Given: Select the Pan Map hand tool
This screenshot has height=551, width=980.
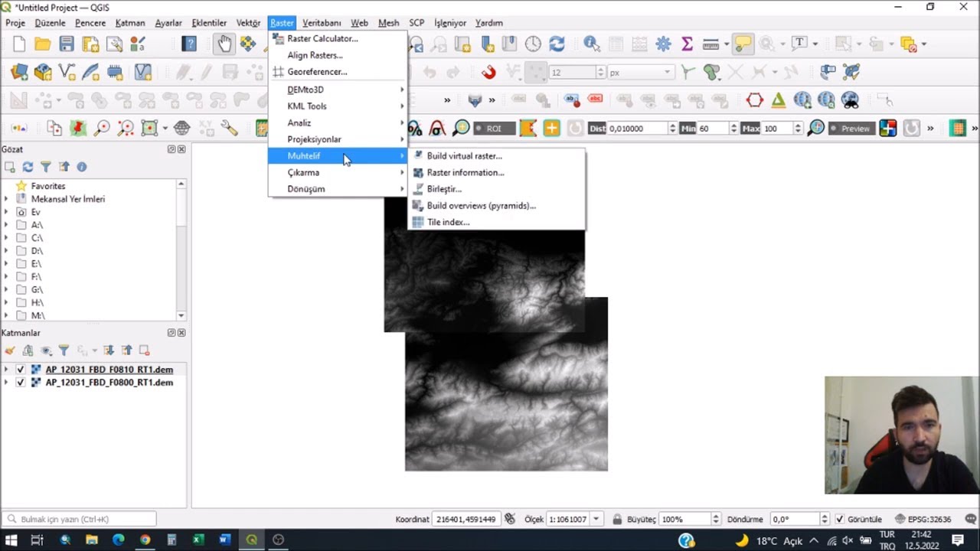Looking at the screenshot, I should pyautogui.click(x=224, y=44).
